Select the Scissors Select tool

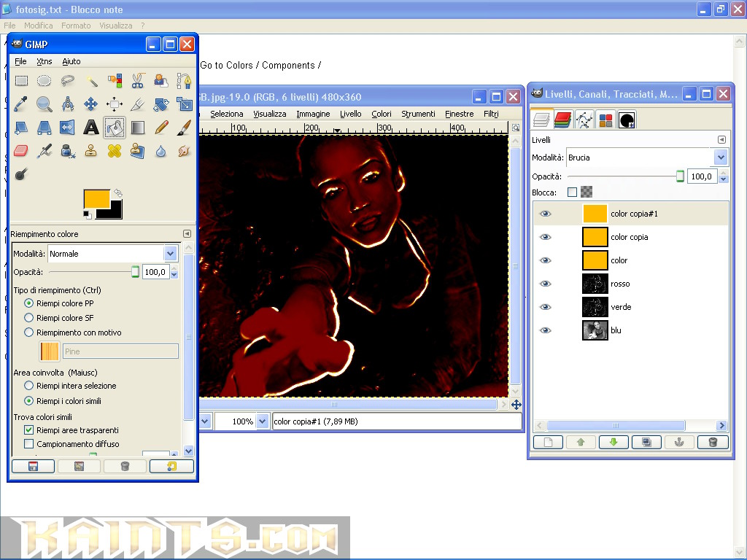pyautogui.click(x=138, y=80)
